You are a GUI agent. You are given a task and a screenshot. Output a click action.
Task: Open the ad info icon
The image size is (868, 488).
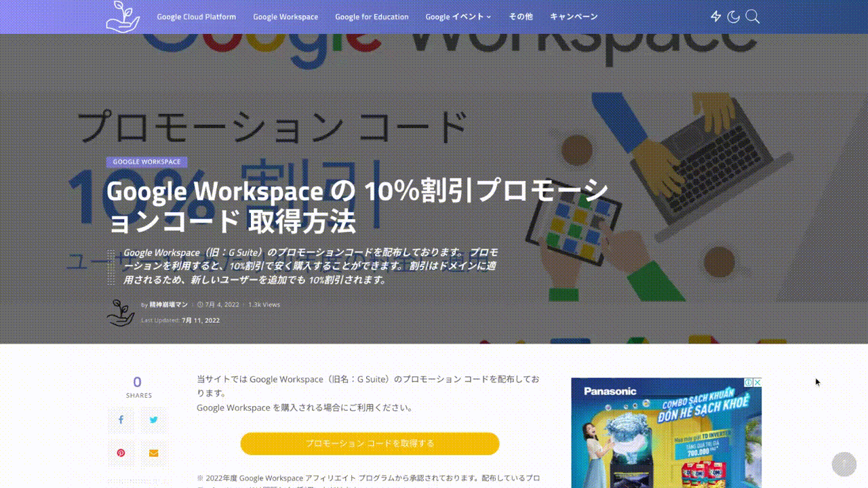point(749,382)
